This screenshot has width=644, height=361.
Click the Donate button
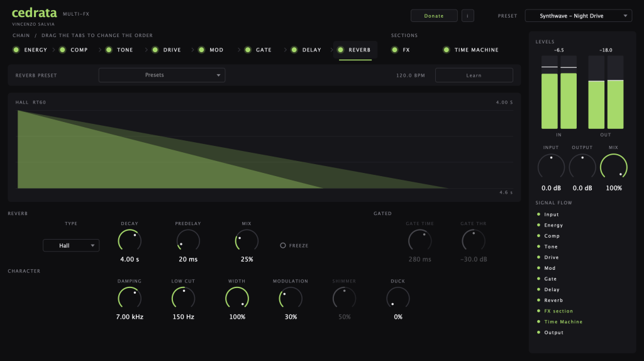click(434, 16)
